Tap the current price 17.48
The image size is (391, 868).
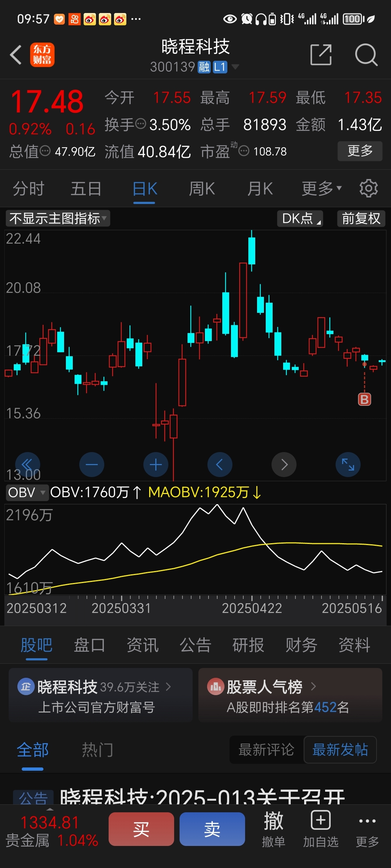pyautogui.click(x=47, y=102)
